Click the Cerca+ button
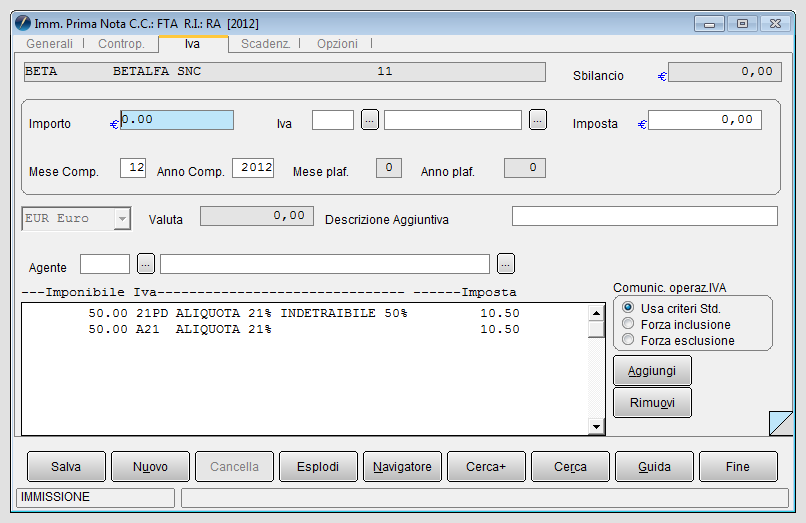The image size is (806, 523). (x=486, y=466)
